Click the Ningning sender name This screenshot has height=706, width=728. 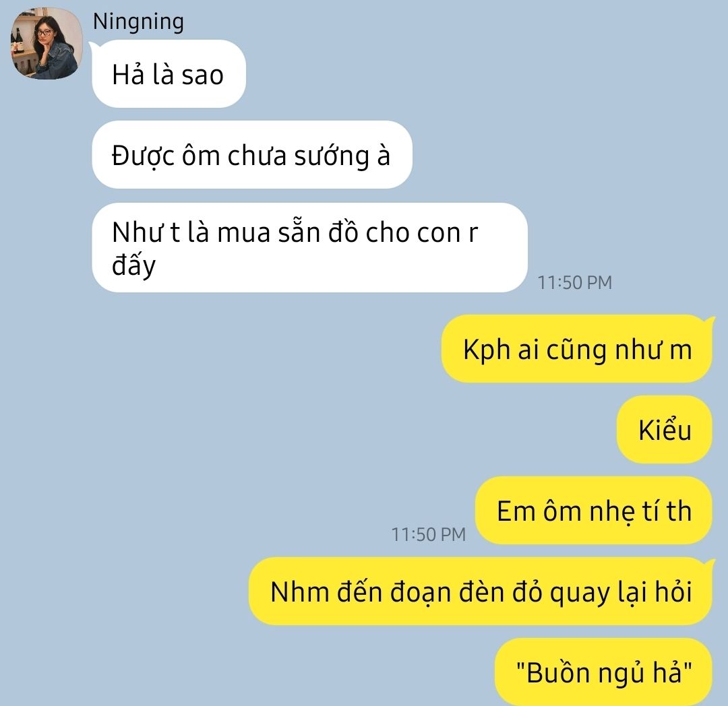pyautogui.click(x=138, y=22)
